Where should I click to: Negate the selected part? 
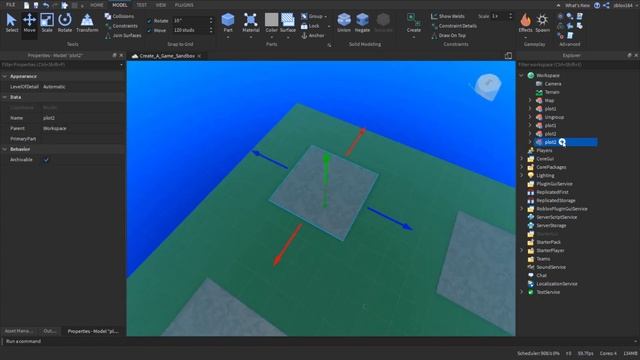pos(362,22)
